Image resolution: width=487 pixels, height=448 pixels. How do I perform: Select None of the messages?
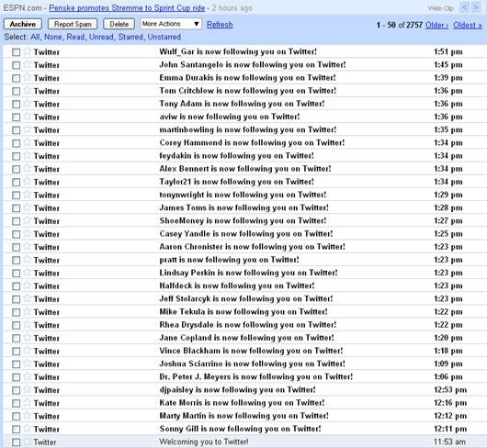[53, 37]
